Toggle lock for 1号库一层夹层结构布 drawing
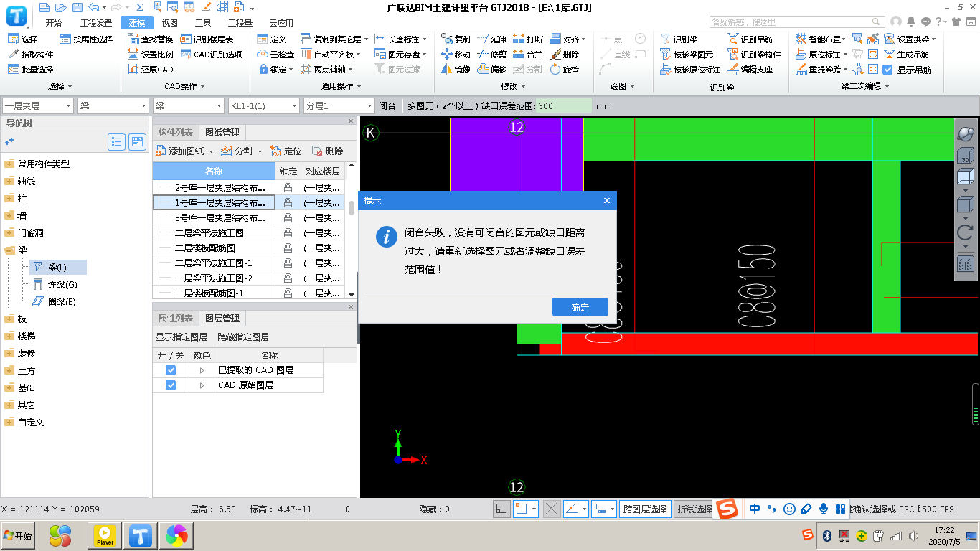 click(x=288, y=203)
